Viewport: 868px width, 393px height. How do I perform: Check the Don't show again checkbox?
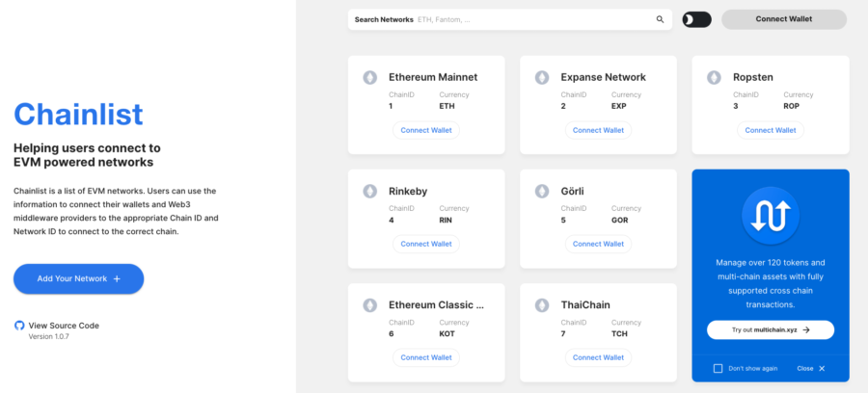point(718,369)
